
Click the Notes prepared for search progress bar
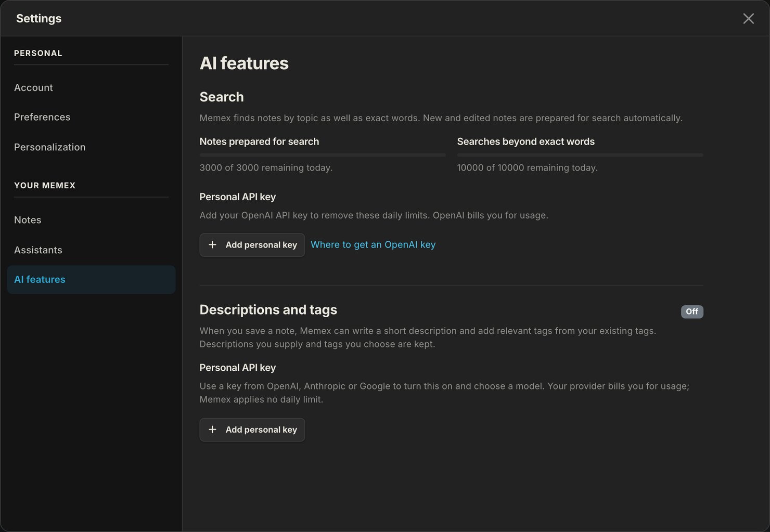323,155
